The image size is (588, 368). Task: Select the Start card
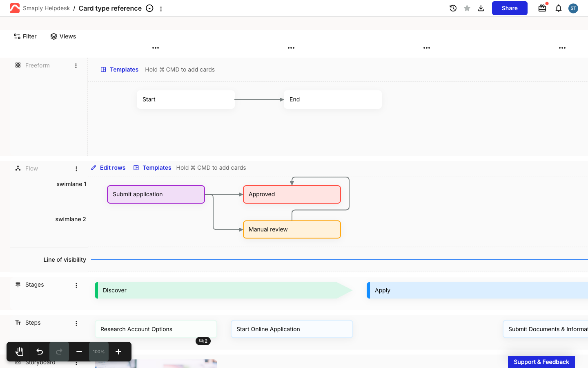click(x=186, y=99)
